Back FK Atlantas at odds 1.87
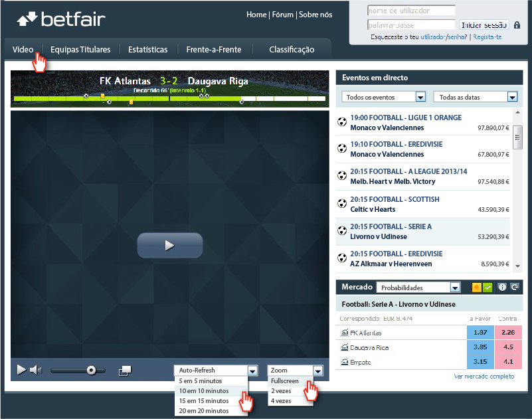 point(480,333)
